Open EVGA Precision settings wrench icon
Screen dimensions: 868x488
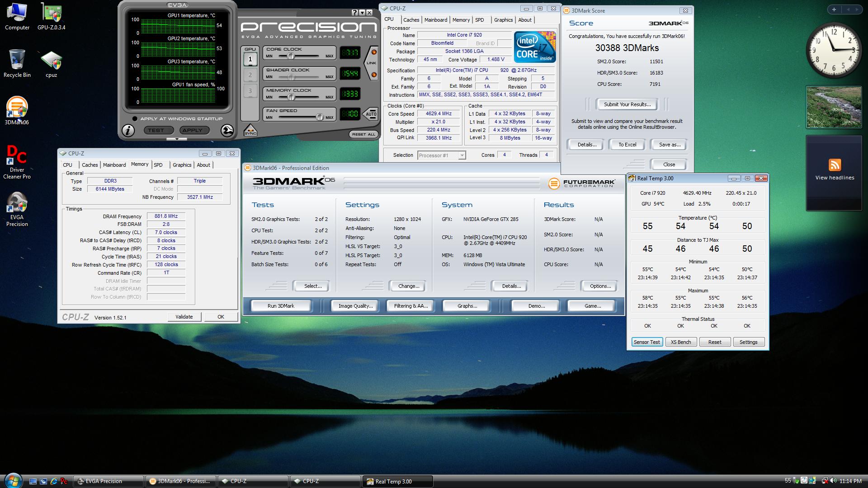[227, 131]
